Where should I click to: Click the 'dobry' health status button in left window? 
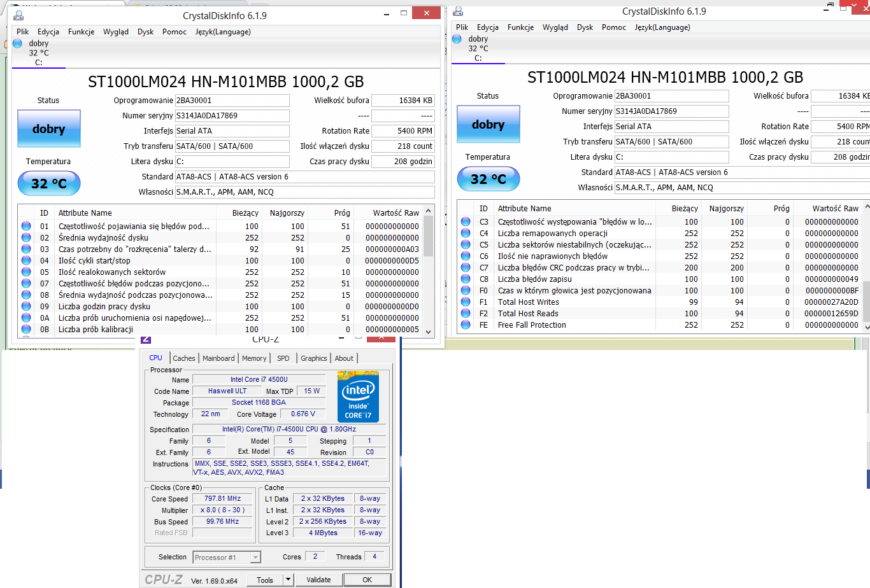pos(49,129)
